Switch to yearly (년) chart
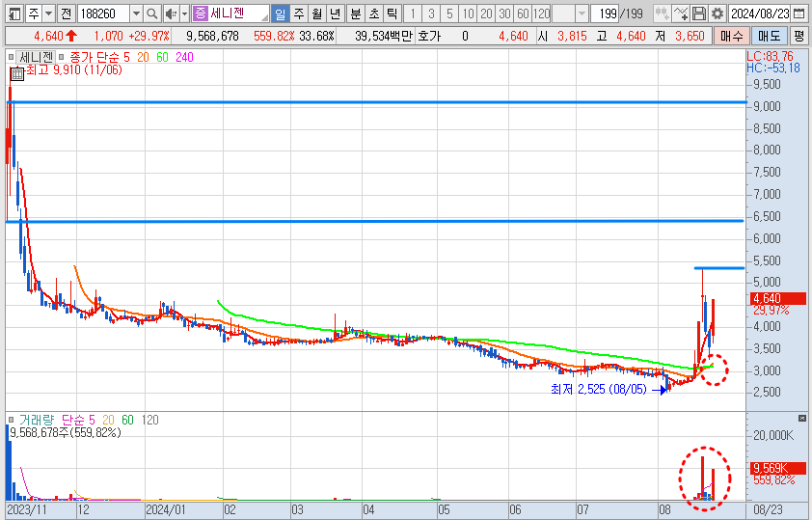 335,14
